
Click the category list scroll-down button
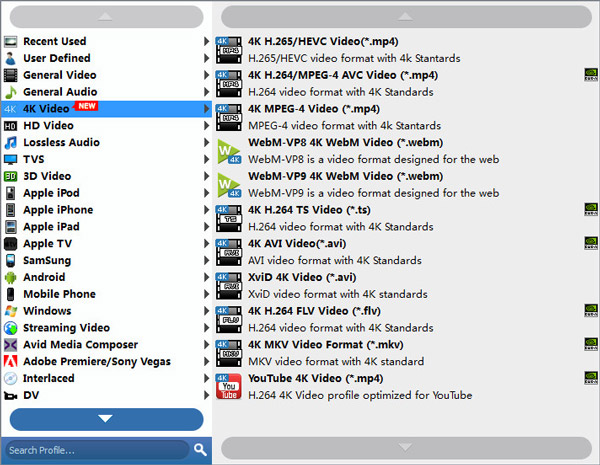click(106, 419)
